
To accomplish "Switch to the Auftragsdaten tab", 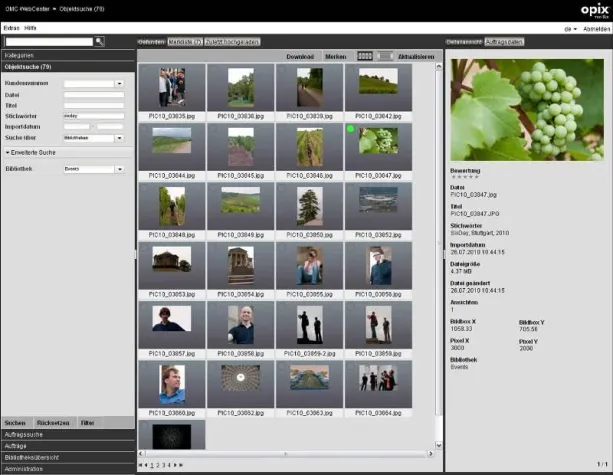I will [505, 42].
